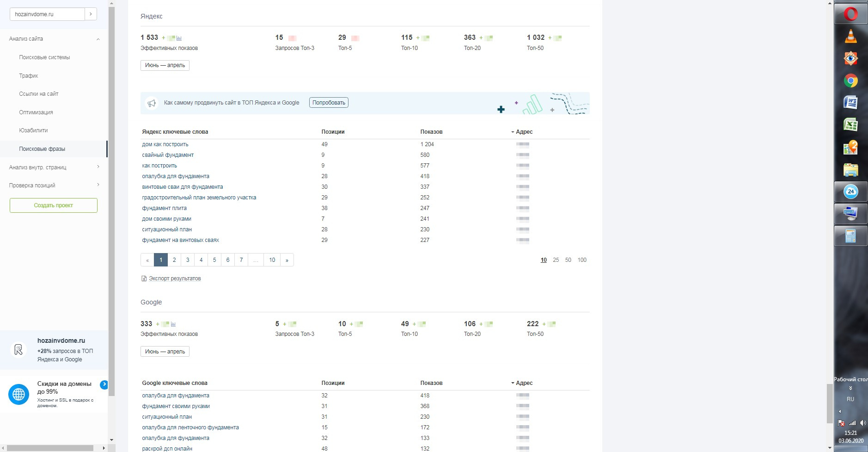Open the maps app icon in the taskbar
The image size is (868, 452).
coord(850,147)
